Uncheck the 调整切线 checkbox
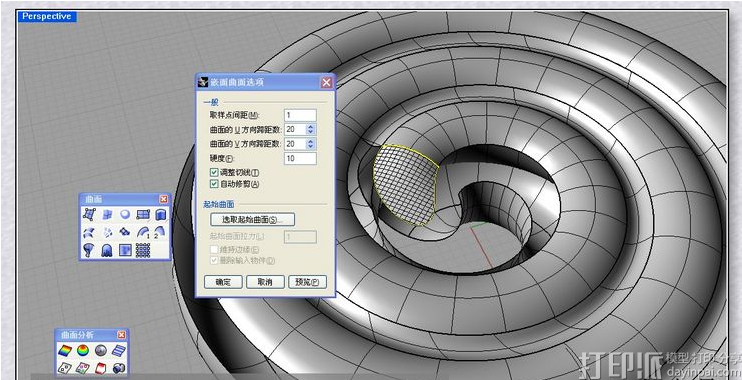The image size is (742, 380). pos(214,173)
